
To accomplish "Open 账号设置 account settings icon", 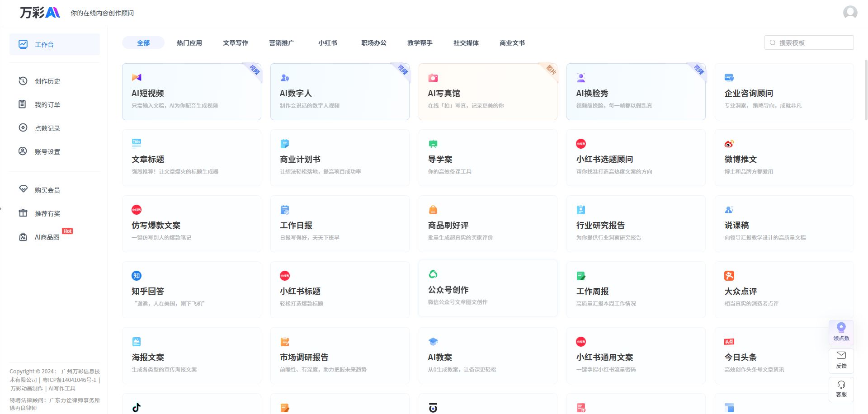I will pyautogui.click(x=23, y=151).
